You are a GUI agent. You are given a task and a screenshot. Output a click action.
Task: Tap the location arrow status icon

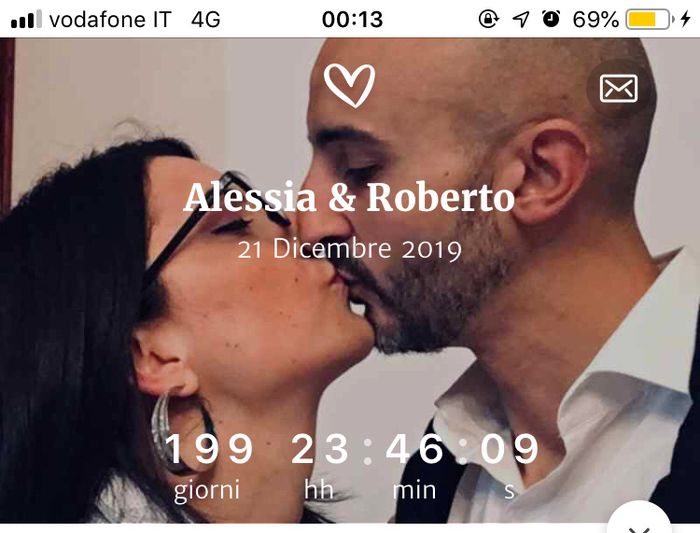521,19
